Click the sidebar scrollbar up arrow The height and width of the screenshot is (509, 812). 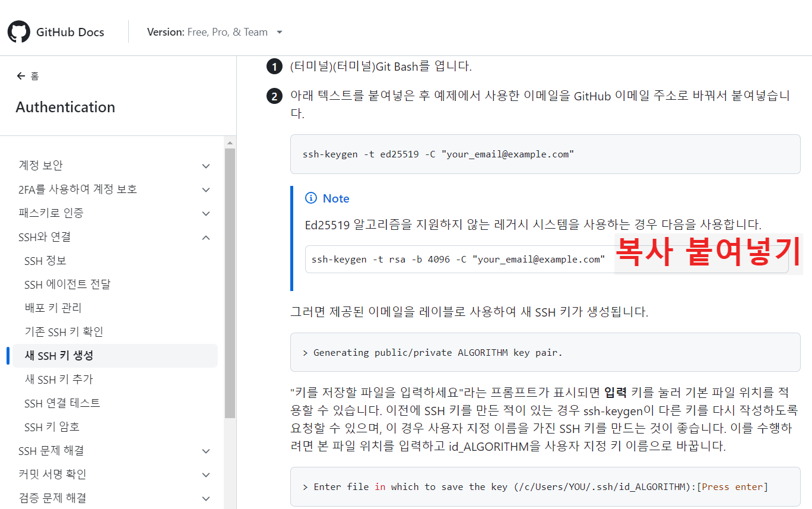click(230, 142)
